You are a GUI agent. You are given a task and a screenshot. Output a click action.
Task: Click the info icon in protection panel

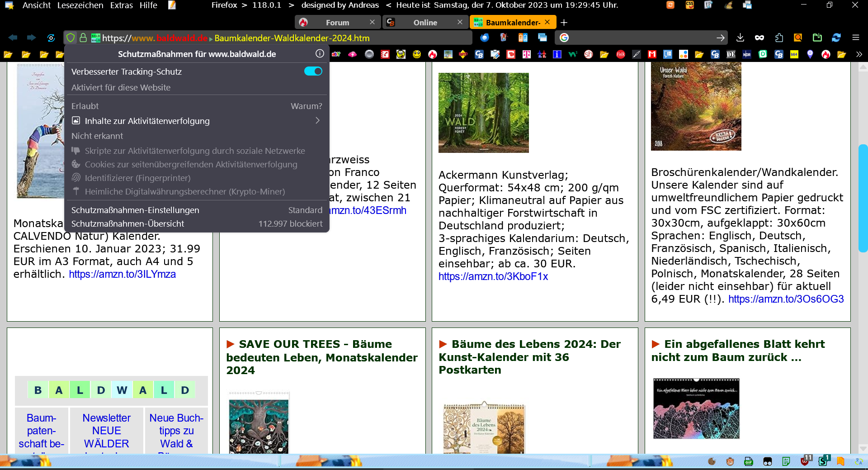(320, 54)
